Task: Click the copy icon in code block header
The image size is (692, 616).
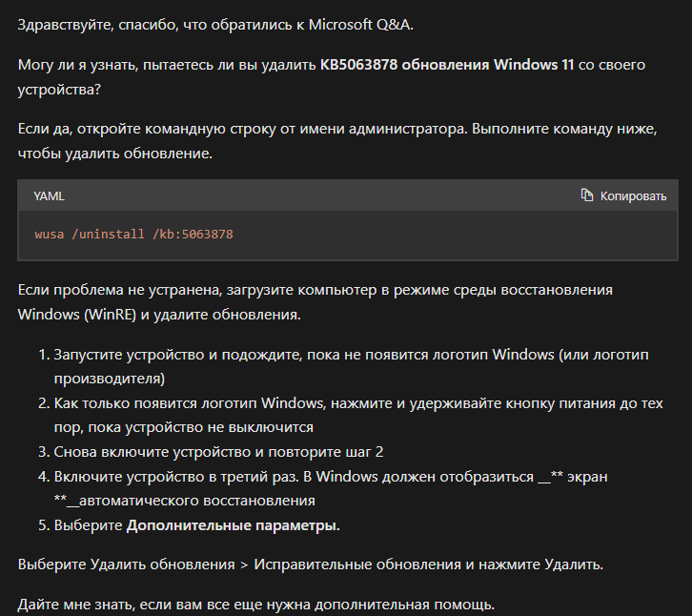Action: (x=587, y=195)
